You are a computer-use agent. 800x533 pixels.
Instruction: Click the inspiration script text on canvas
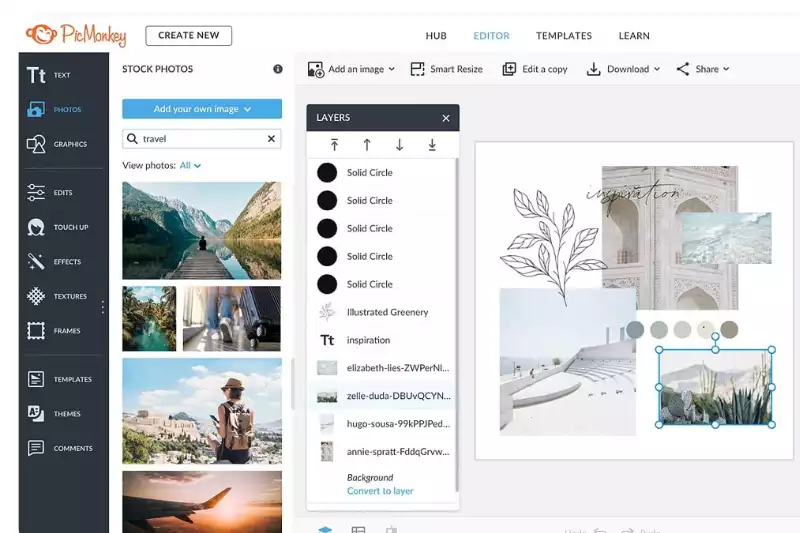[x=635, y=193]
